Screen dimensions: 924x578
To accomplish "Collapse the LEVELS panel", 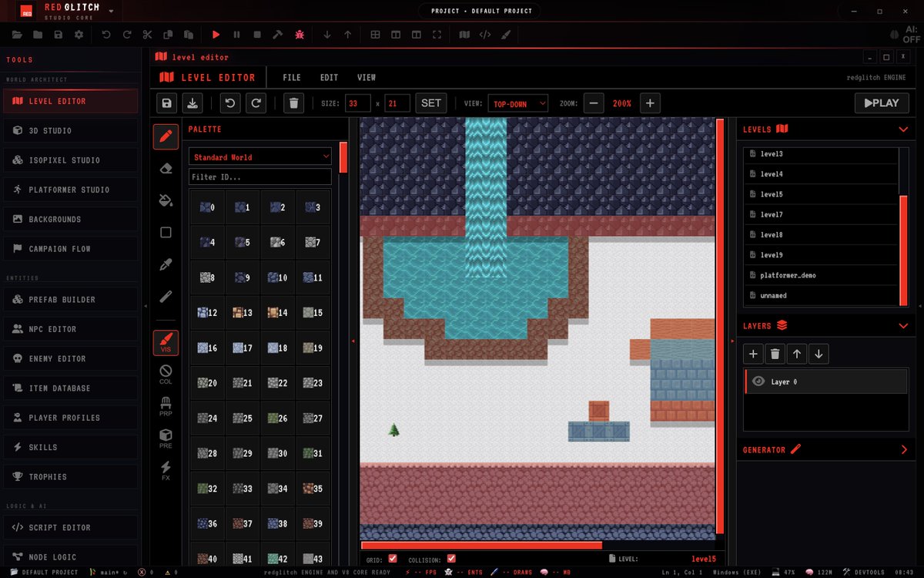I will 903,129.
